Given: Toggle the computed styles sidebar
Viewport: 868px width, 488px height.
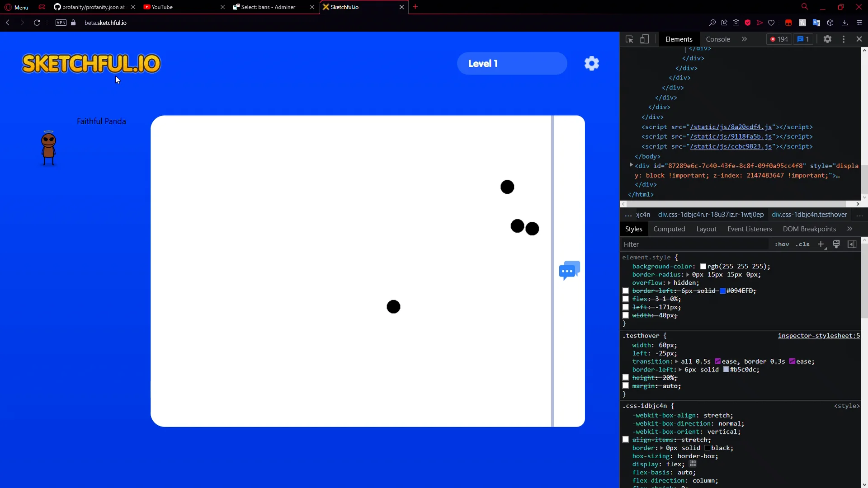Looking at the screenshot, I should click(x=852, y=244).
